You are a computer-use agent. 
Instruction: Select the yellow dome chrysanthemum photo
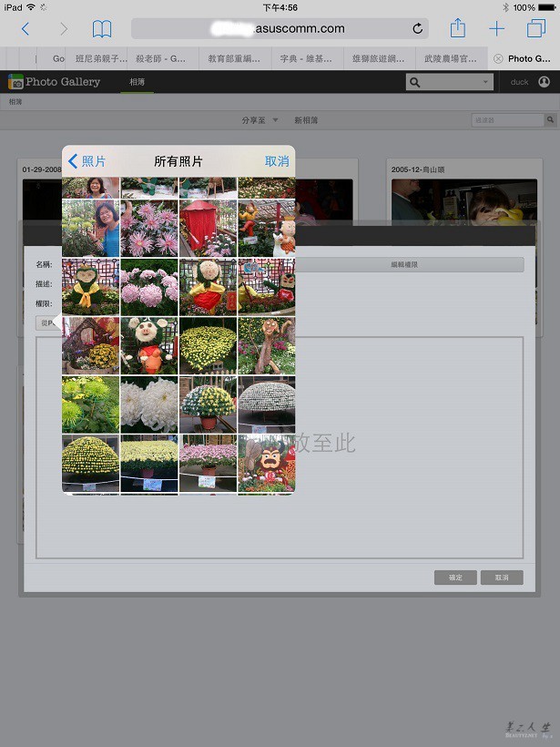(90, 464)
